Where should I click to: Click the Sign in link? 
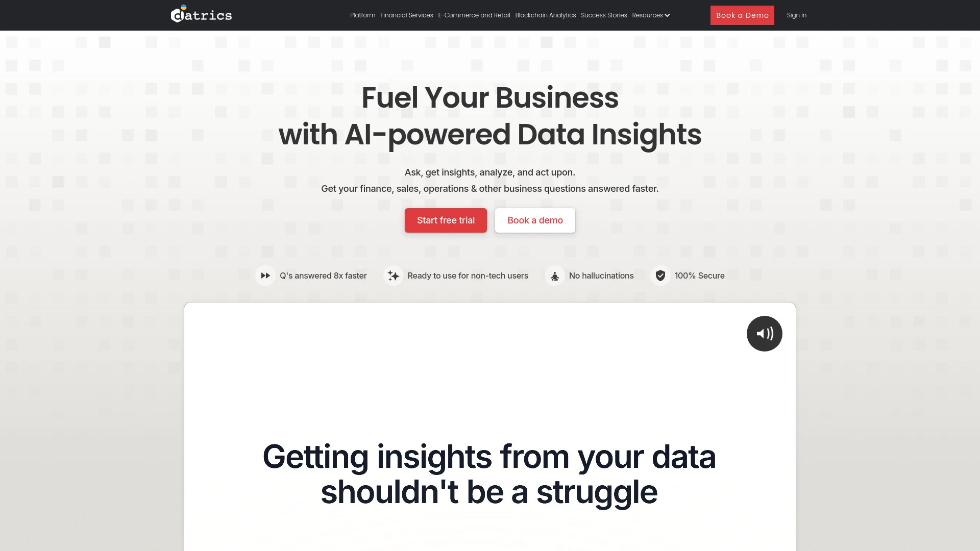pos(797,15)
